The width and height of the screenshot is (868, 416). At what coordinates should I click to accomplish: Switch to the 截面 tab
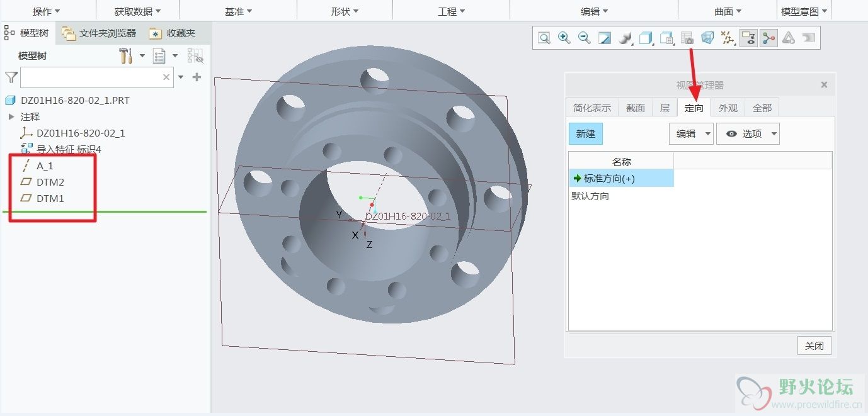[x=636, y=108]
